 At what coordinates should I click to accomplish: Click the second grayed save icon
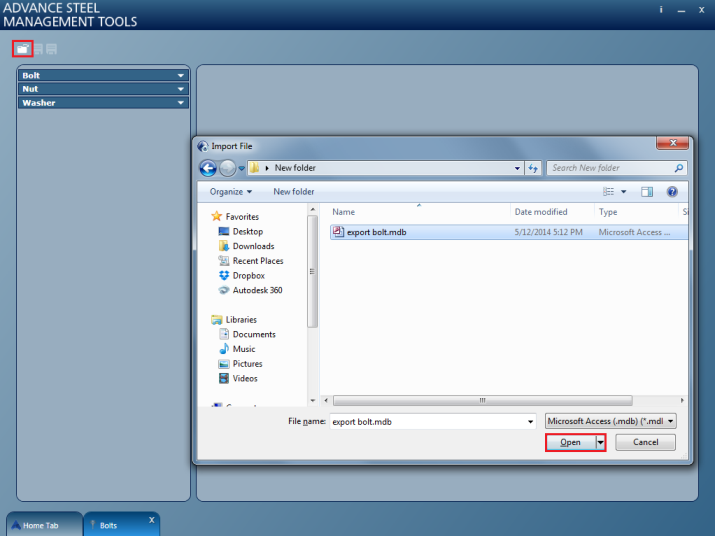click(x=52, y=49)
